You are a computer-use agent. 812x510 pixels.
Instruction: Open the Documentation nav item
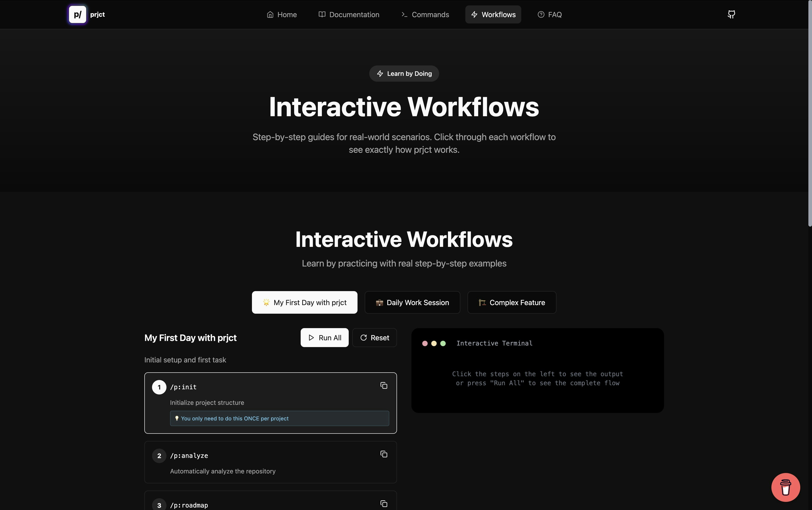tap(349, 14)
